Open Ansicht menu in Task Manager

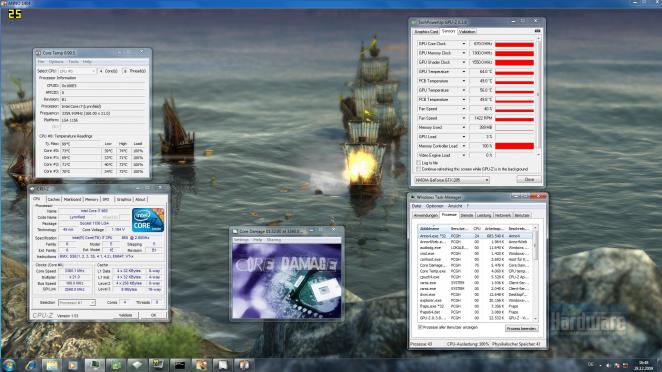click(455, 206)
